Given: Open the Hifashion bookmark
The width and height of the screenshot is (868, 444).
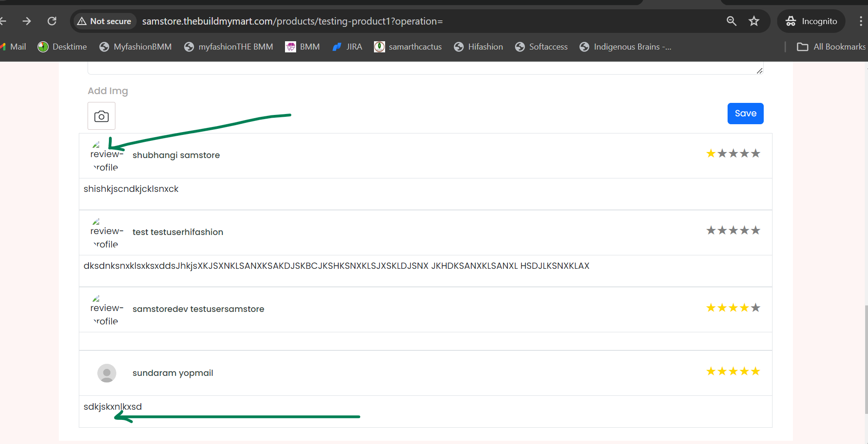Looking at the screenshot, I should click(x=479, y=47).
